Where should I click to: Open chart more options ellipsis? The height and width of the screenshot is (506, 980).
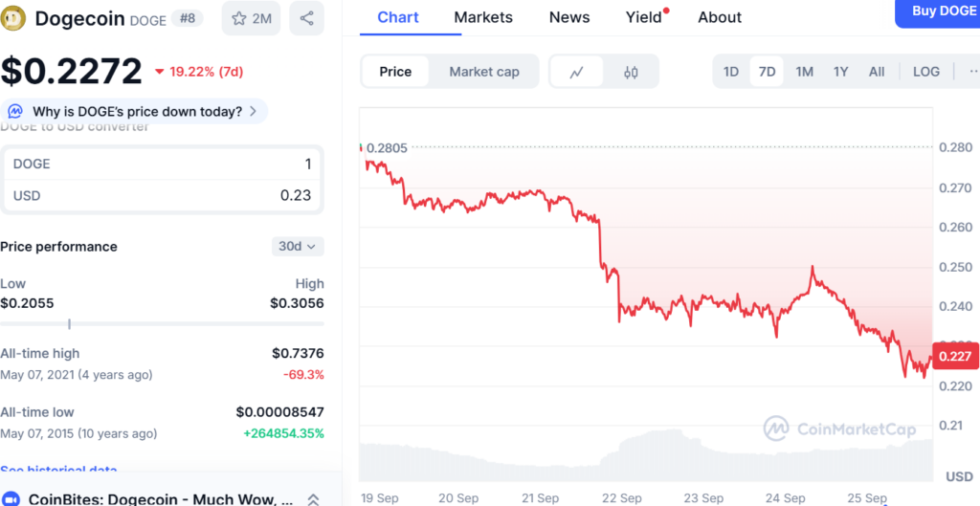(x=971, y=72)
